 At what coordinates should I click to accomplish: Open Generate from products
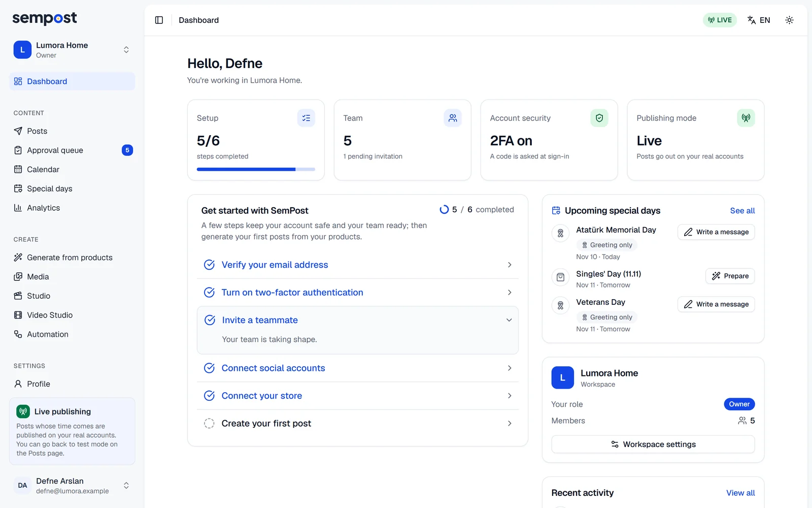[x=72, y=258]
